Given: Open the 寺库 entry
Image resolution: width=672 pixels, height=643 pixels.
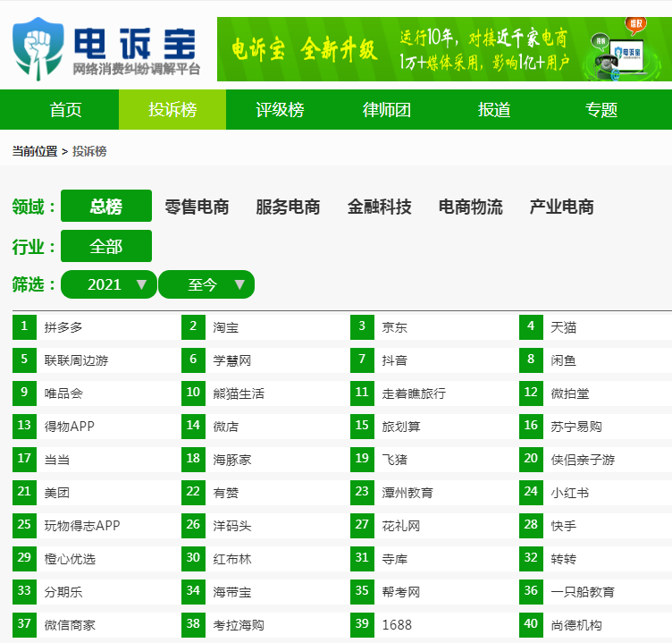Looking at the screenshot, I should point(395,559).
